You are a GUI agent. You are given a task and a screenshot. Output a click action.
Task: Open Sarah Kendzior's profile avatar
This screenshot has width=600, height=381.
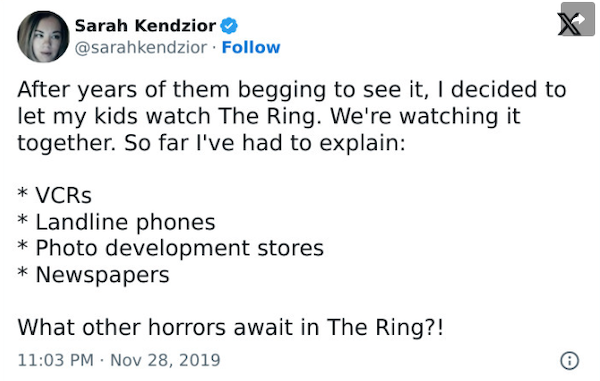coord(43,37)
